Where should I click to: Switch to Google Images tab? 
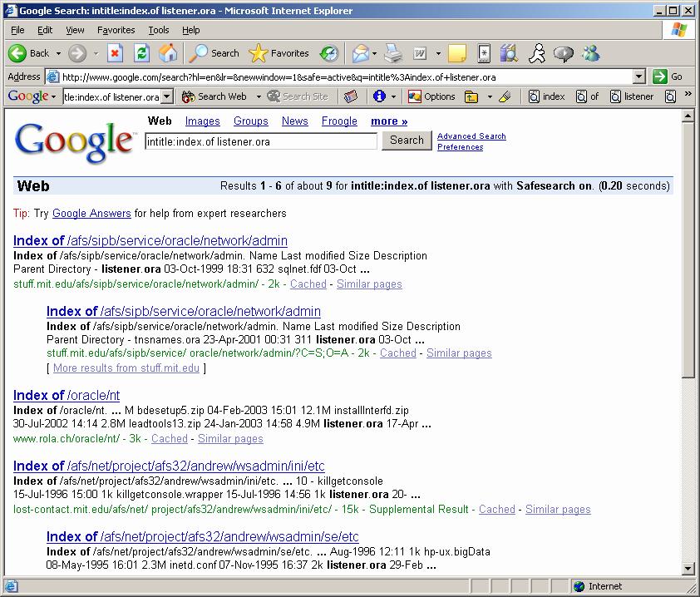click(x=202, y=121)
